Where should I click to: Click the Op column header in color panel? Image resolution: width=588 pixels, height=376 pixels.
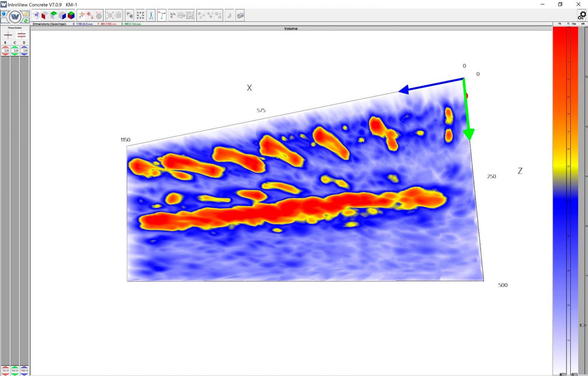[574, 23]
